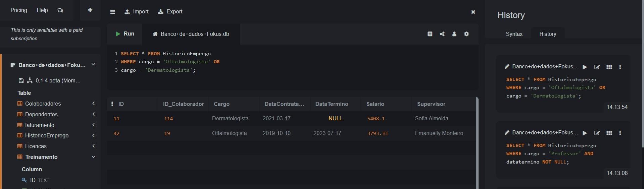Show grid for the 14:13:54 history entry
The width and height of the screenshot is (644, 189).
[609, 67]
